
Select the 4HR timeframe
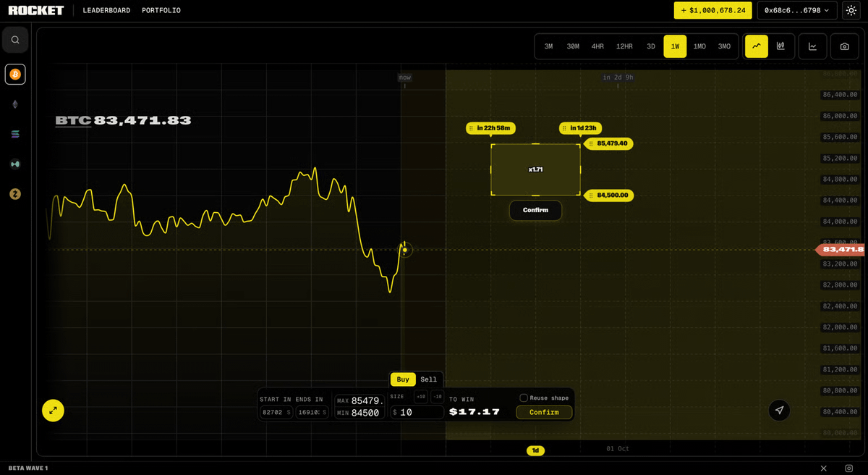[x=597, y=46]
